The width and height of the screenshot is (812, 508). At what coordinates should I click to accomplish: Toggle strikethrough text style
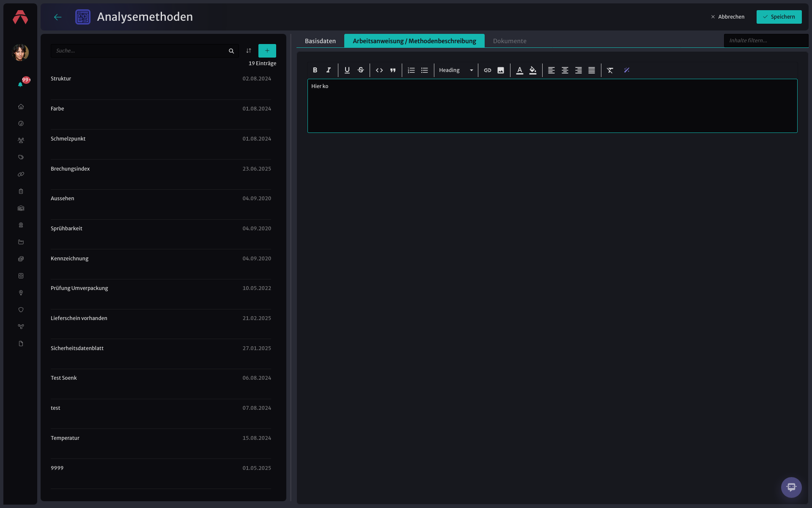(361, 70)
